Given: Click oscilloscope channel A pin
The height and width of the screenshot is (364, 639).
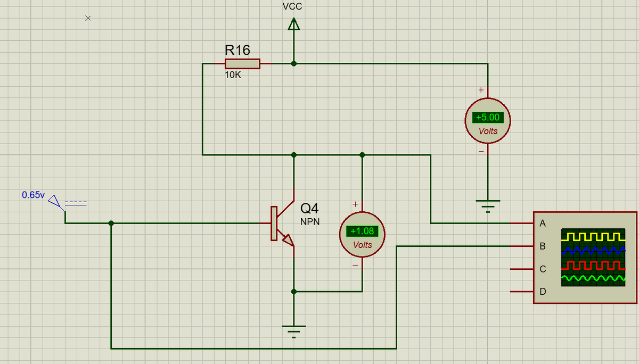Looking at the screenshot, I should (x=522, y=224).
